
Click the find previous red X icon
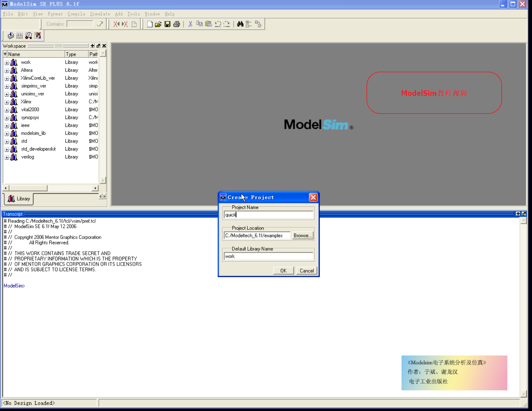(116, 24)
